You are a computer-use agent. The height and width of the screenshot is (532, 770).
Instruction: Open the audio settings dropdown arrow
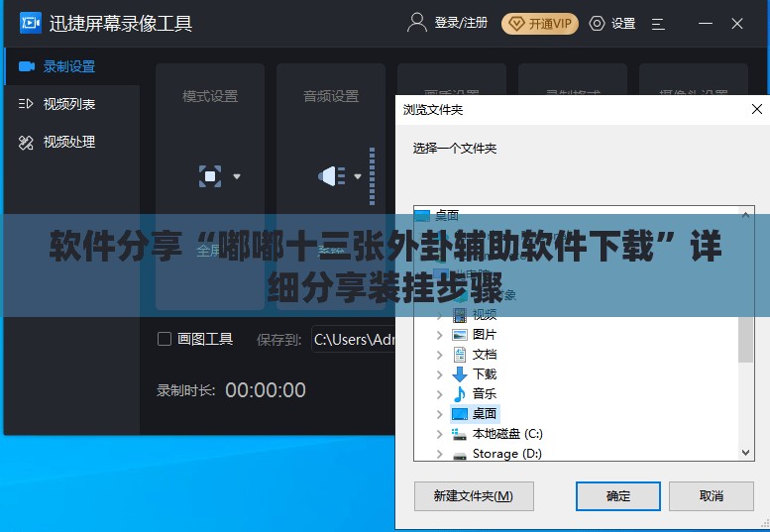pos(358,176)
